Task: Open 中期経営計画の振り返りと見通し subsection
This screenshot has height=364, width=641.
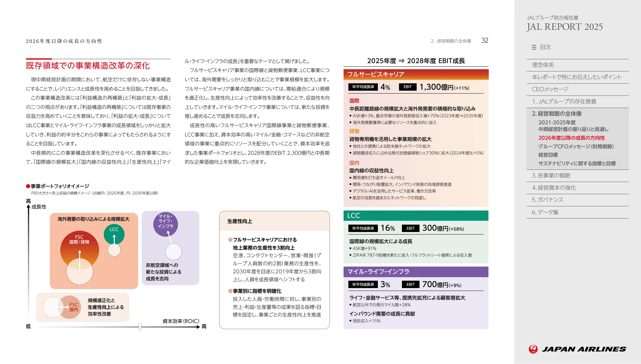Action: coord(573,126)
